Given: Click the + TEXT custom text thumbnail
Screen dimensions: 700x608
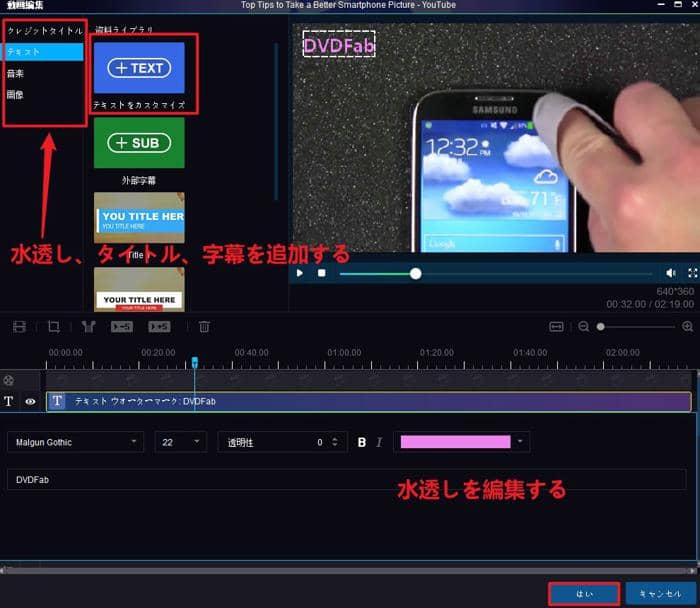Looking at the screenshot, I should [139, 68].
